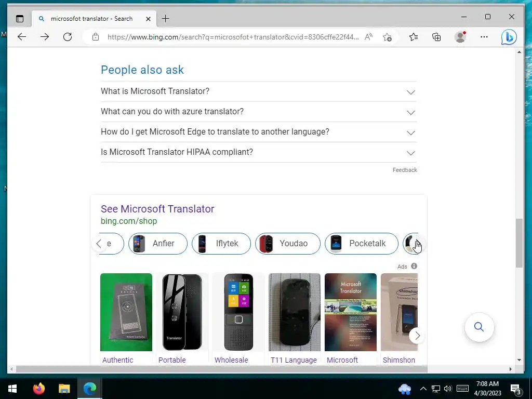Open the profile avatar icon
Screen dimensions: 532x399
tap(460, 37)
